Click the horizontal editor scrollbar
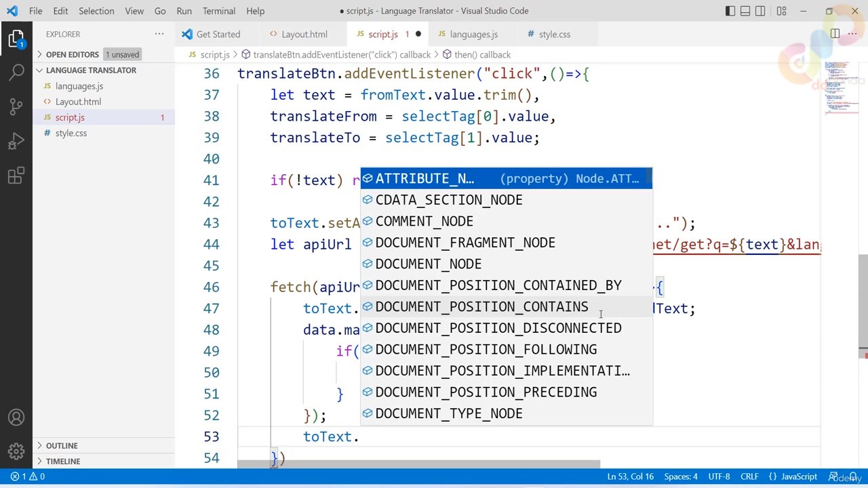 [418, 464]
